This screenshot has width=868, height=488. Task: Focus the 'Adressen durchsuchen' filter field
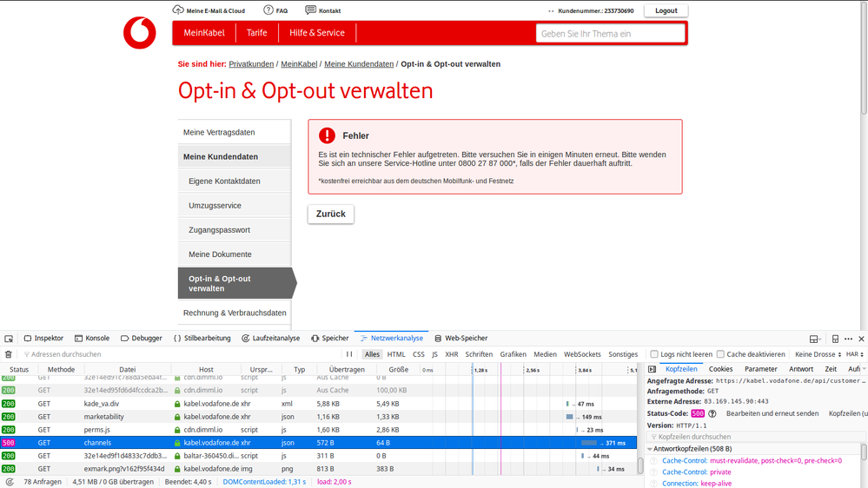click(x=180, y=354)
